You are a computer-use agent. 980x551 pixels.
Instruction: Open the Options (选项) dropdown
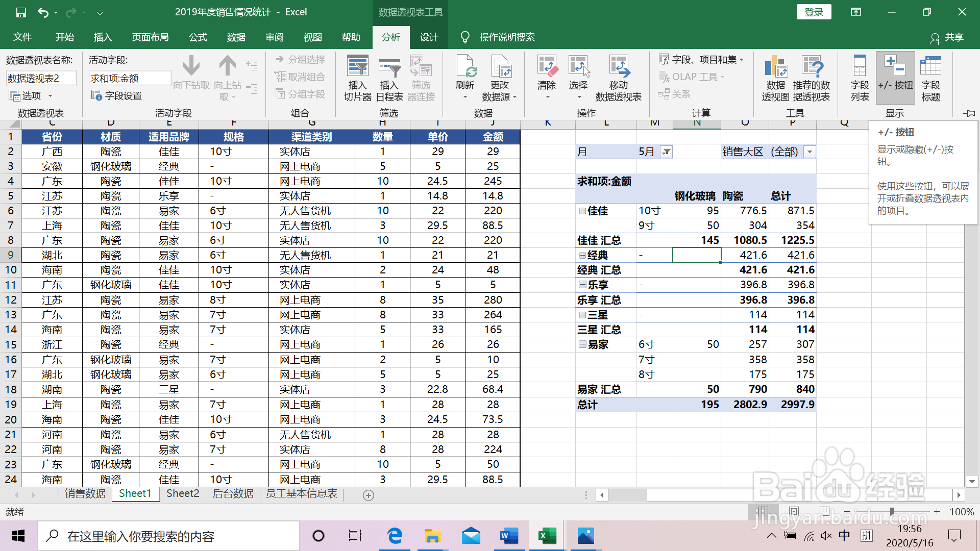coord(31,95)
